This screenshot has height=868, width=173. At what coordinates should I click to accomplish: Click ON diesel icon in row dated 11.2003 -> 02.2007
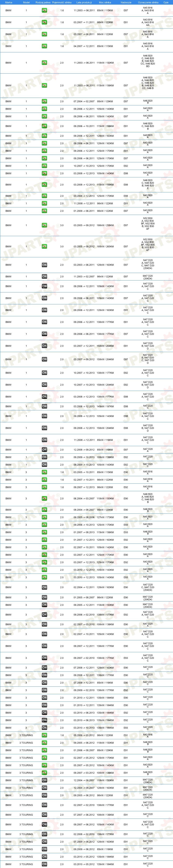44,276
